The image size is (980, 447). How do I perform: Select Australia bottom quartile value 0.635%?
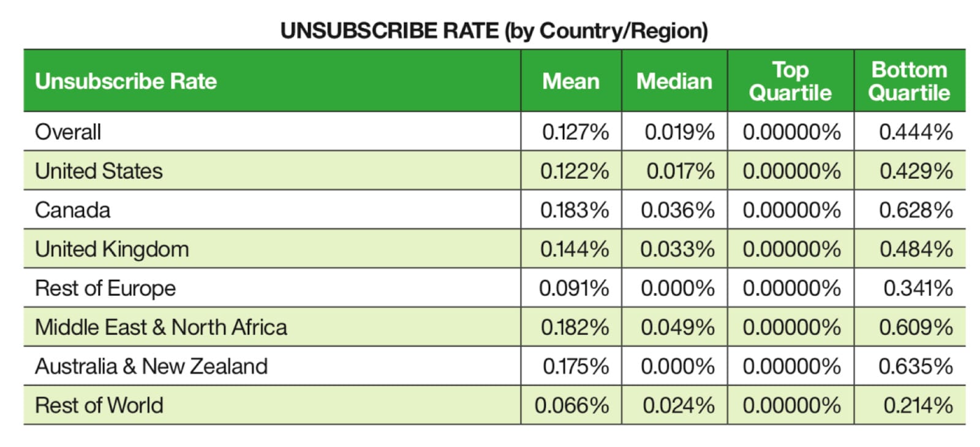[916, 367]
